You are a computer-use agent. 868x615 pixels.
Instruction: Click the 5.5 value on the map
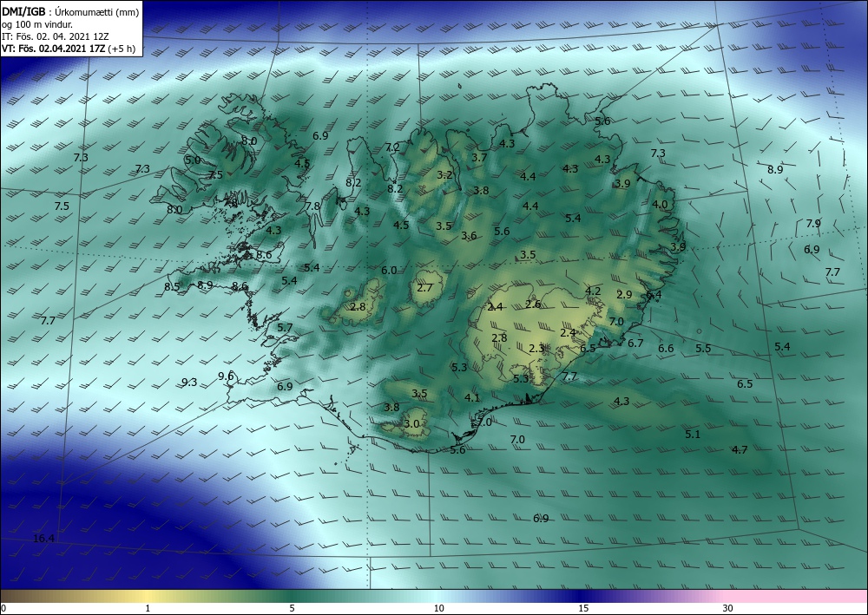coord(703,348)
